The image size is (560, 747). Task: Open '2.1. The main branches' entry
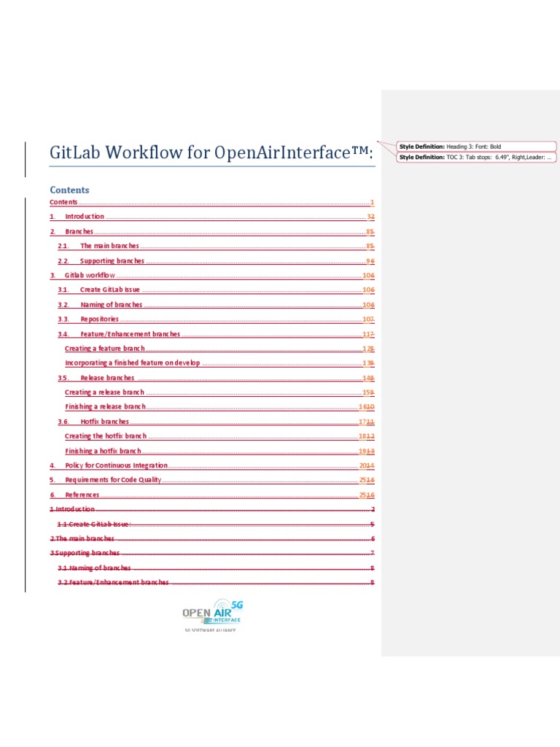pyautogui.click(x=216, y=247)
